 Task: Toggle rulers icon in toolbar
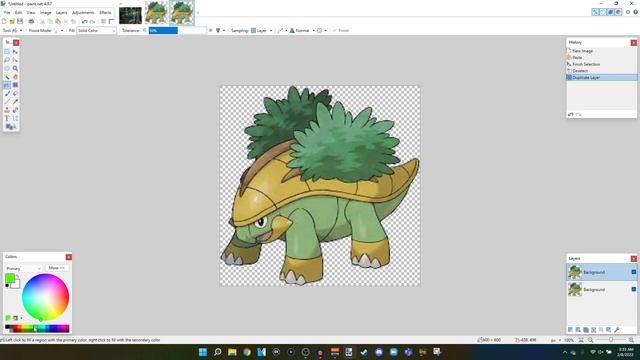(x=111, y=21)
